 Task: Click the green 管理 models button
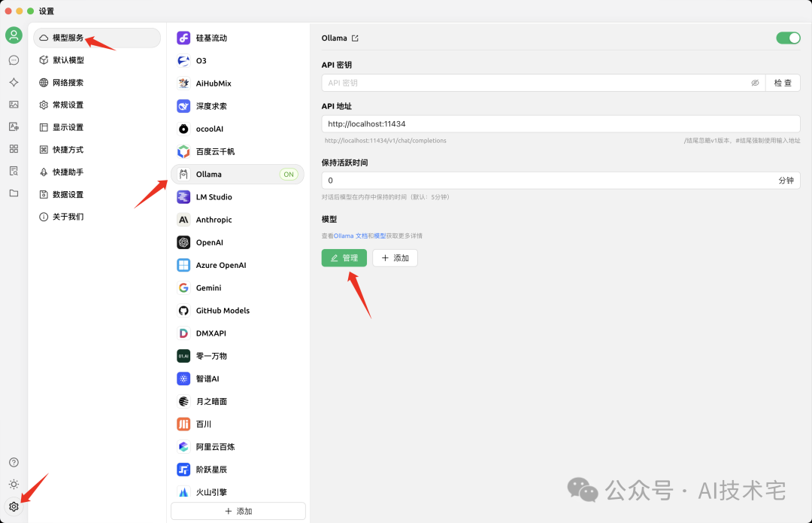[344, 257]
